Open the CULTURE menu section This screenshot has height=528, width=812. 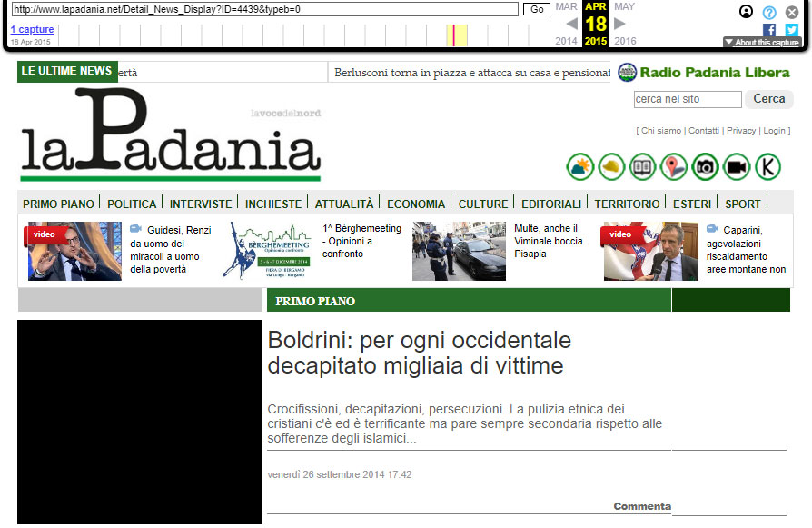(x=483, y=204)
